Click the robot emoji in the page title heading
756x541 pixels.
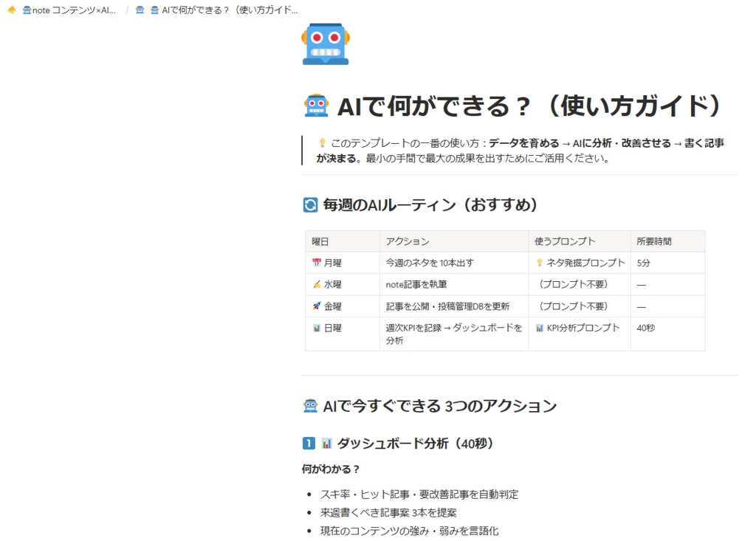pos(315,105)
